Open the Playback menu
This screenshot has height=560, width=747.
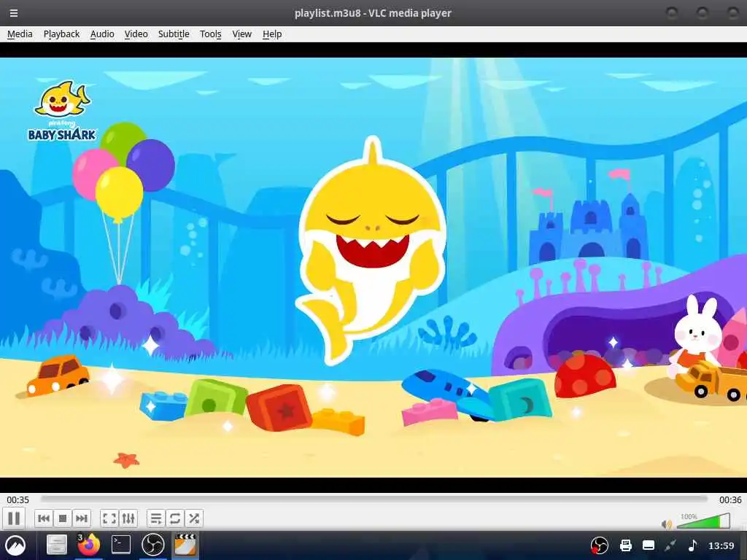tap(61, 34)
